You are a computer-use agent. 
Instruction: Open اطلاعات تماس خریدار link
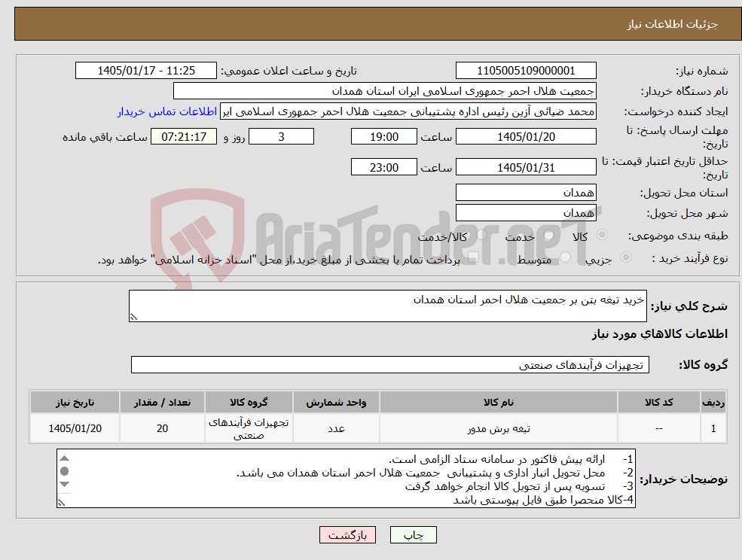click(167, 111)
